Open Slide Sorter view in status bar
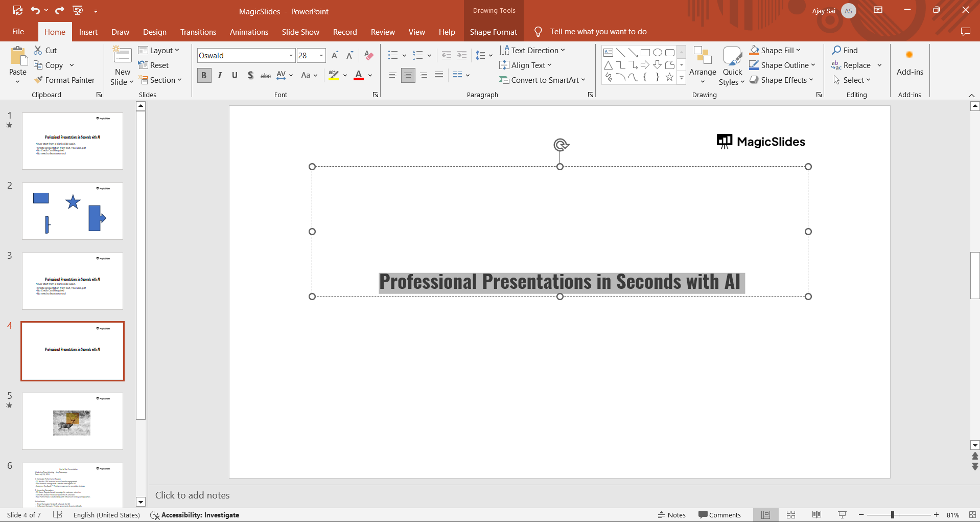980x522 pixels. pos(791,515)
